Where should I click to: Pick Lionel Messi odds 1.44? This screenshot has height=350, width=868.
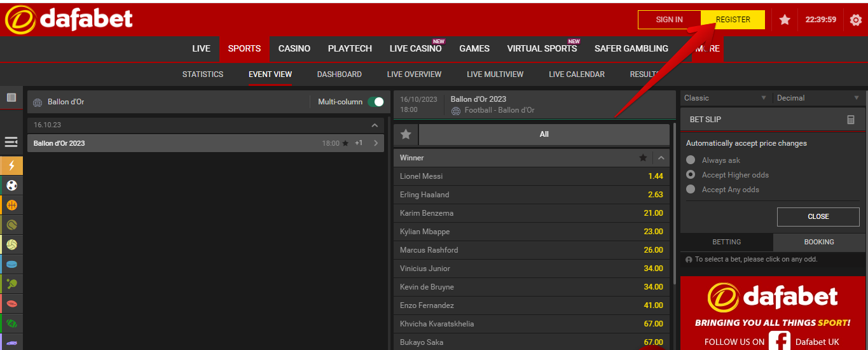click(656, 176)
